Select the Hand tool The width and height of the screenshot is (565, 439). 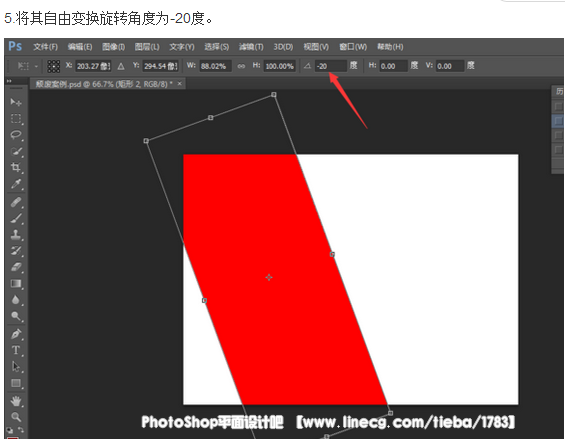16,401
